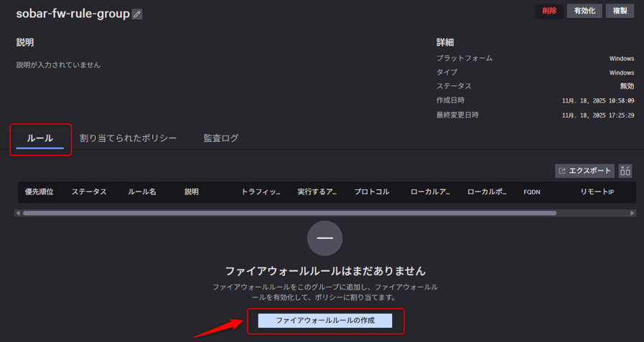Click the リモートIP column header
This screenshot has width=644, height=342.
(597, 192)
